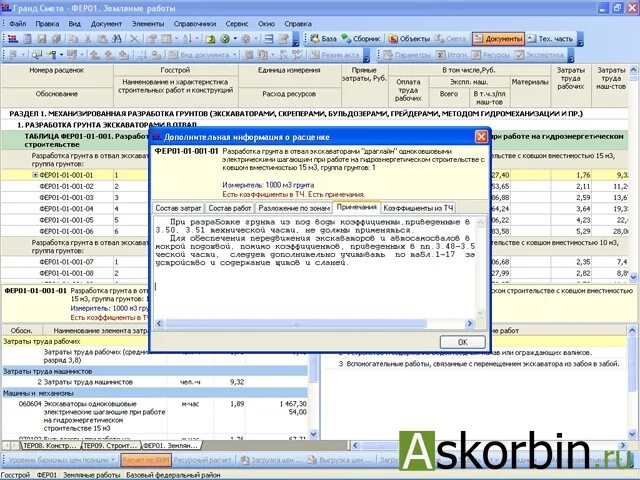Open the Документ menu
This screenshot has height=480, width=640.
tap(106, 24)
